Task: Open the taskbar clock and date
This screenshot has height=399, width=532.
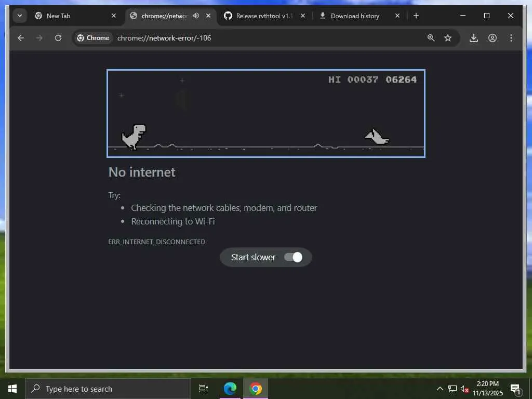Action: tap(487, 389)
